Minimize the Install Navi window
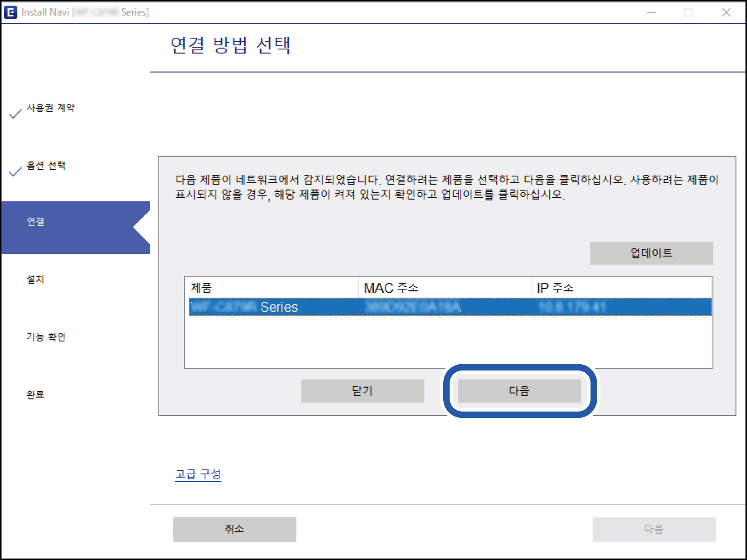The image size is (747, 560). [651, 13]
